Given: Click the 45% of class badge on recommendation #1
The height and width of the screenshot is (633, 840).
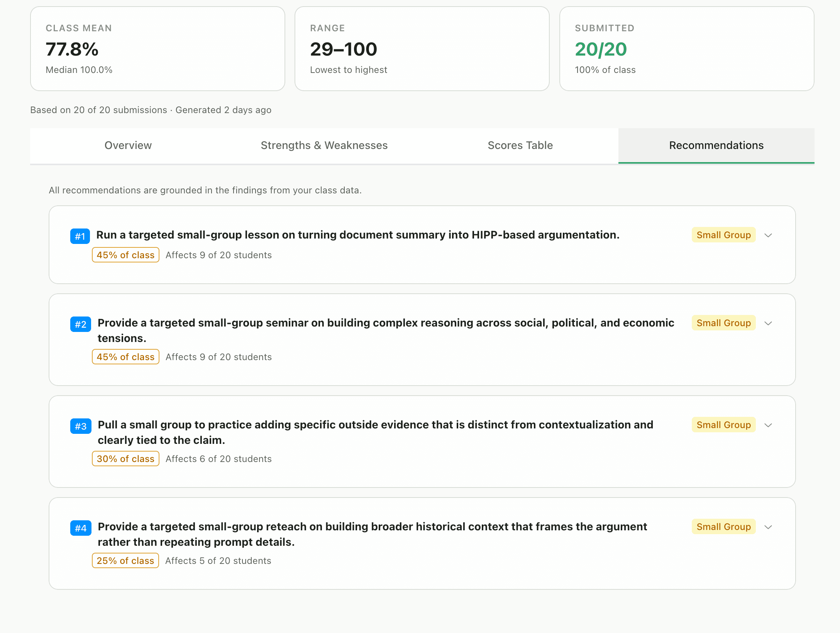Looking at the screenshot, I should pyautogui.click(x=125, y=255).
